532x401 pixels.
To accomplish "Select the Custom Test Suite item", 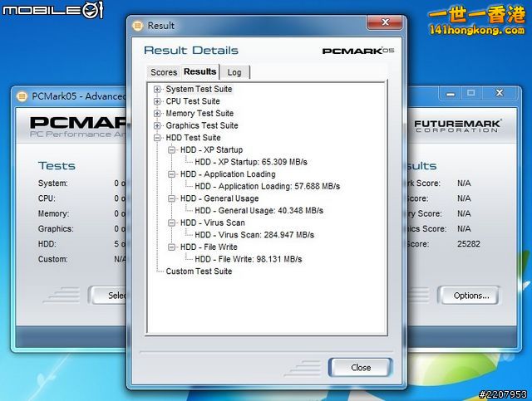I will (199, 271).
